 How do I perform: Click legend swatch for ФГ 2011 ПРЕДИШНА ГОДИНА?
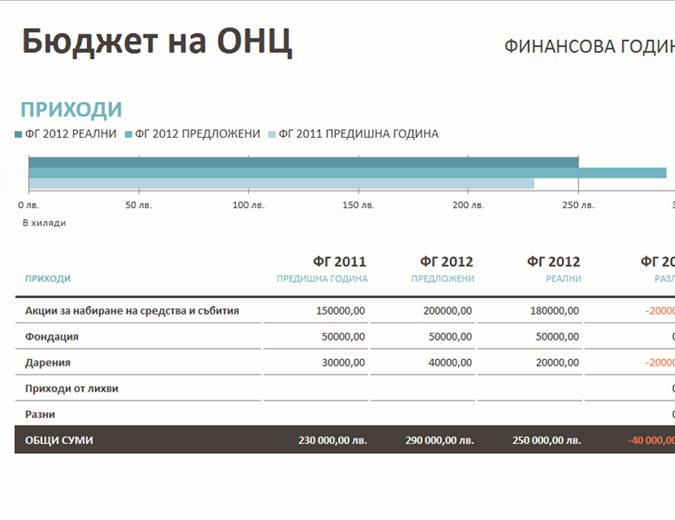[272, 134]
